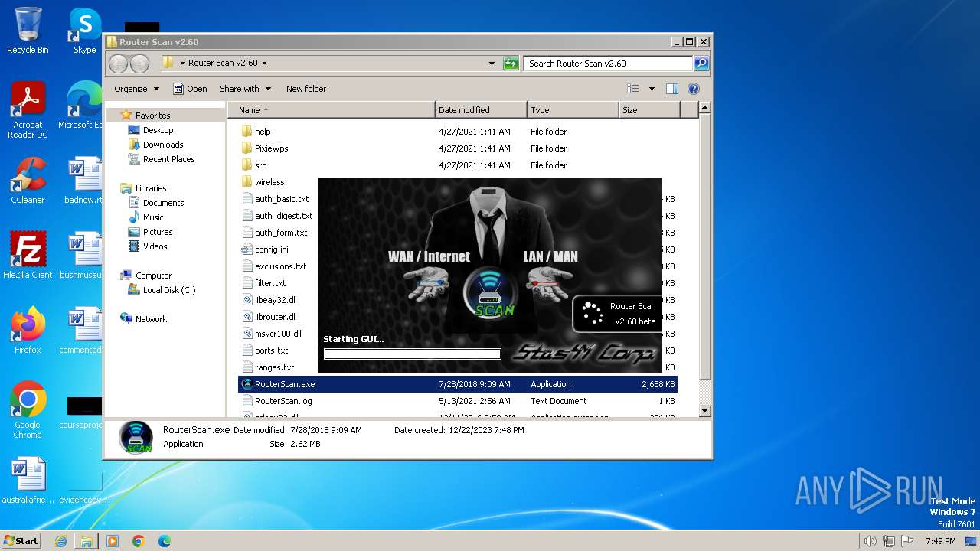This screenshot has height=551, width=980.
Task: Click the file list scroll down arrow
Action: (x=705, y=412)
